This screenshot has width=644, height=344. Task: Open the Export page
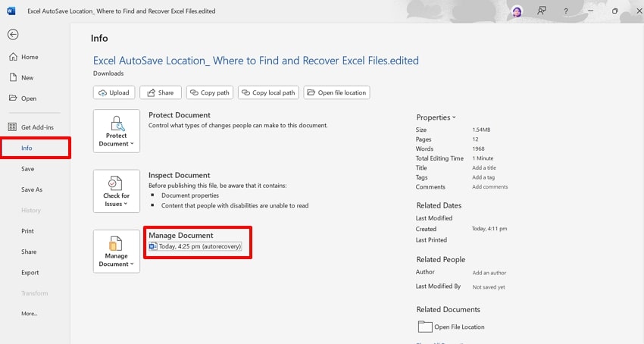point(30,273)
